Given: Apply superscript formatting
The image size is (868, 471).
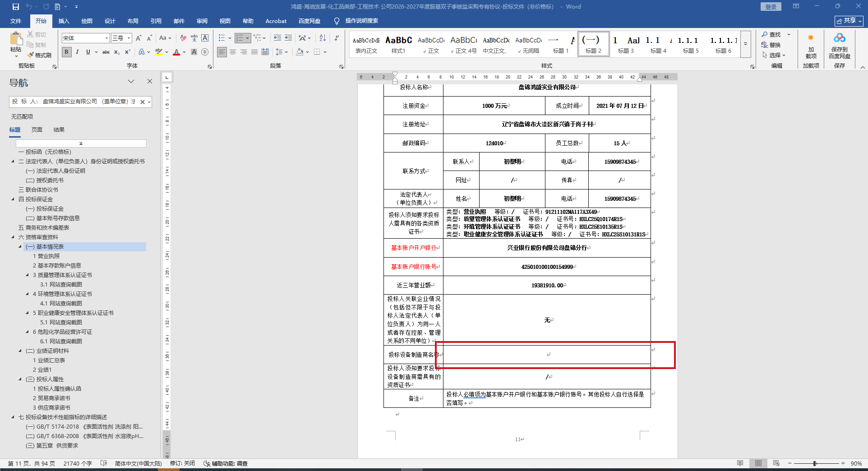Looking at the screenshot, I should tap(128, 52).
